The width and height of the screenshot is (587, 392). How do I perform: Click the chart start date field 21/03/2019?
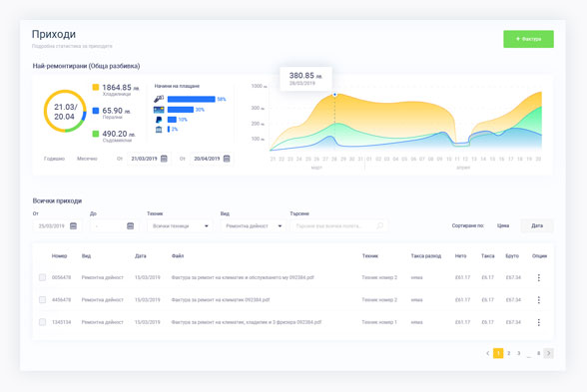tap(149, 159)
